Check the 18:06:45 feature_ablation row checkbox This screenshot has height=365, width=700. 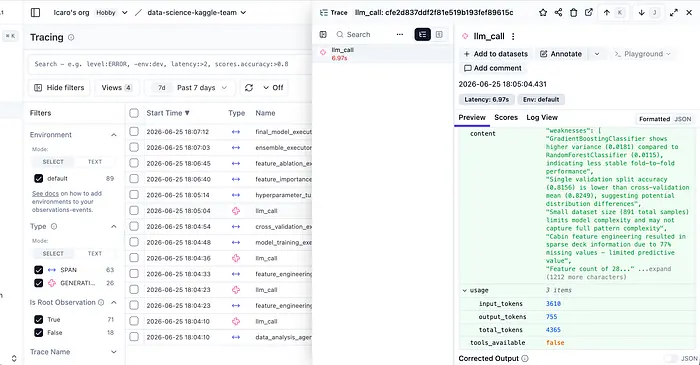[x=134, y=163]
